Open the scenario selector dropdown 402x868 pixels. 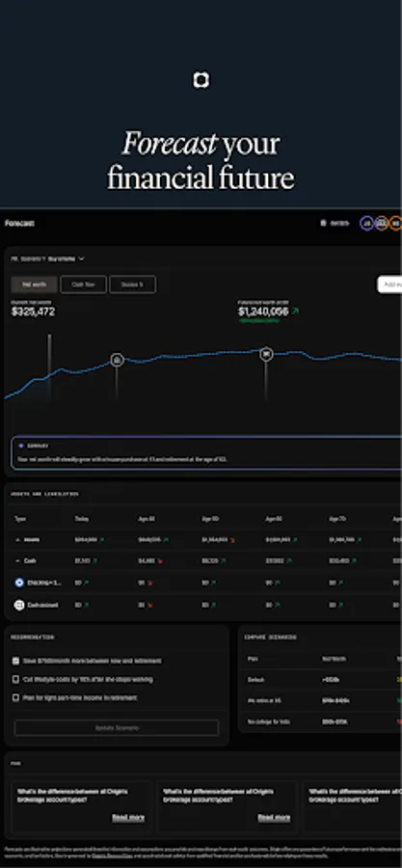(x=48, y=258)
